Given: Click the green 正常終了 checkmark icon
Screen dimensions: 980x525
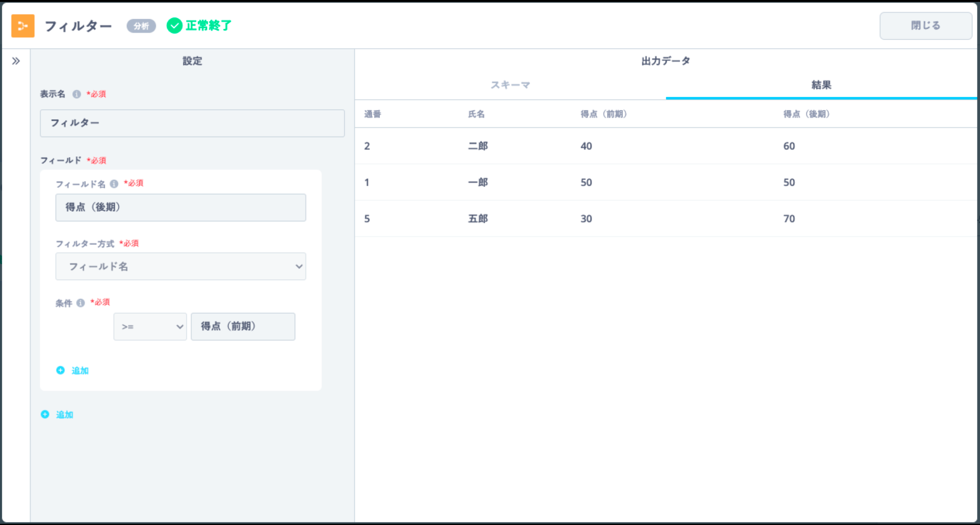Looking at the screenshot, I should pyautogui.click(x=174, y=26).
